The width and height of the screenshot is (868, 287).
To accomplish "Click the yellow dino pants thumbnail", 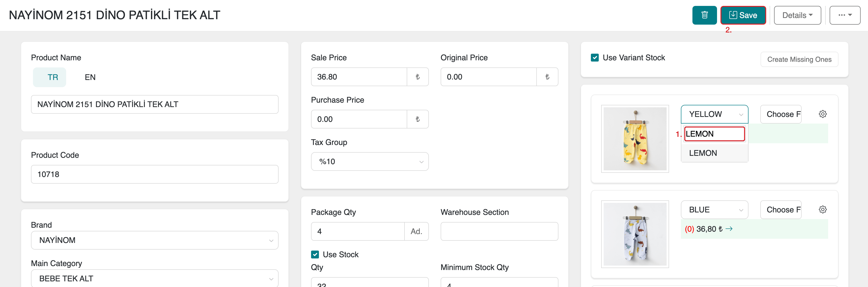I will coord(635,139).
